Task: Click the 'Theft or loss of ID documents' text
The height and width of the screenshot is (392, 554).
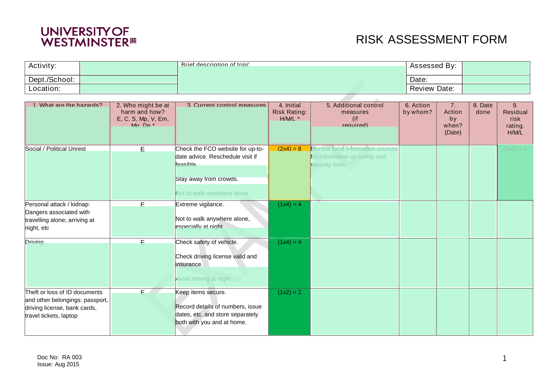Action: [x=66, y=304]
